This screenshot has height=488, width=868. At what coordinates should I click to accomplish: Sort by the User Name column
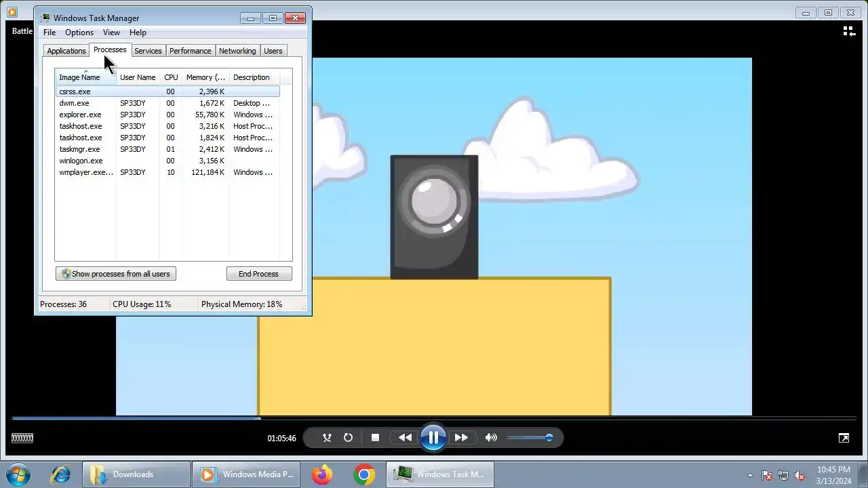click(138, 77)
